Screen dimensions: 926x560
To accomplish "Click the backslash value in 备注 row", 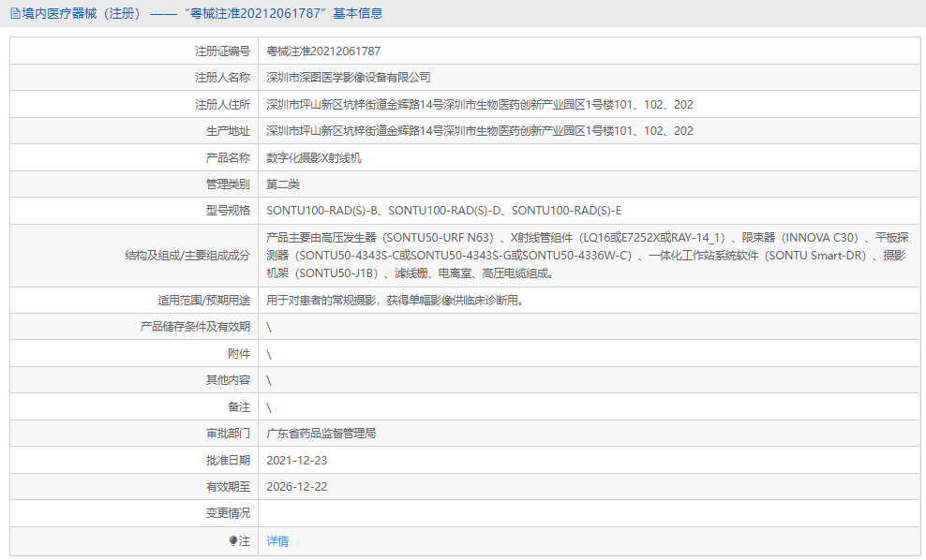I will (269, 407).
